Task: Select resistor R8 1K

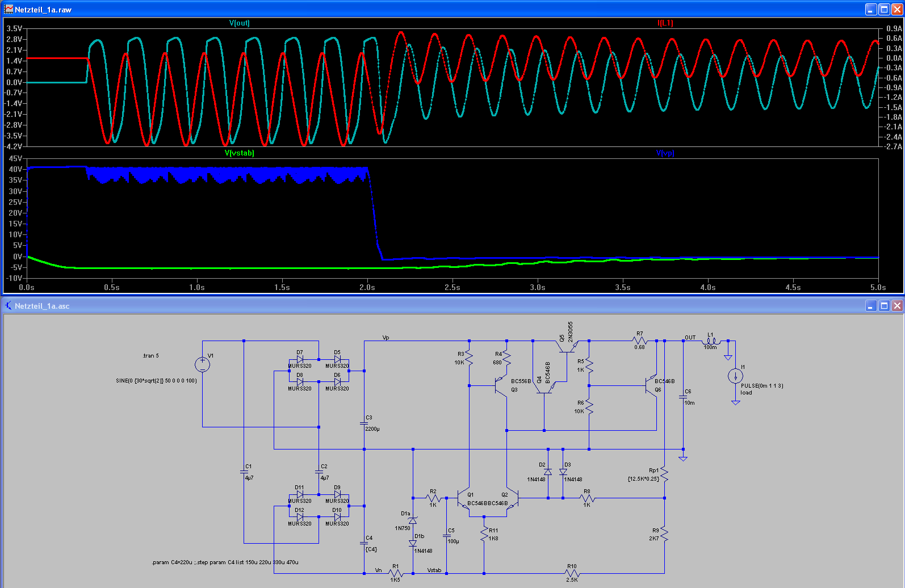Action: 586,498
